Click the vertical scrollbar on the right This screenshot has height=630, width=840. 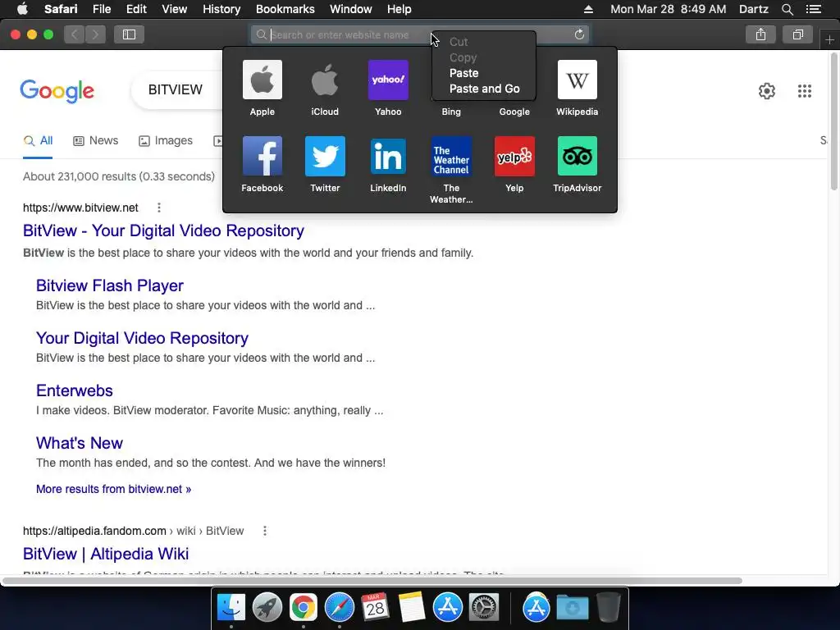click(x=833, y=121)
